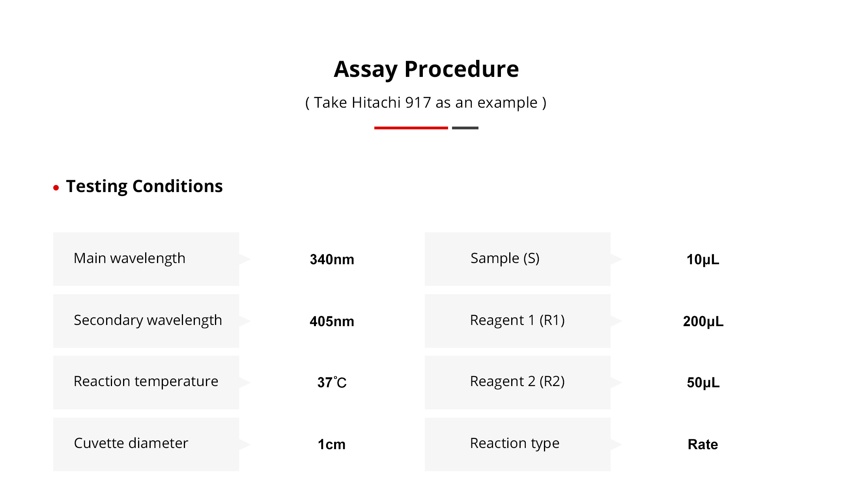Click the Assay Procedure title

tap(426, 69)
